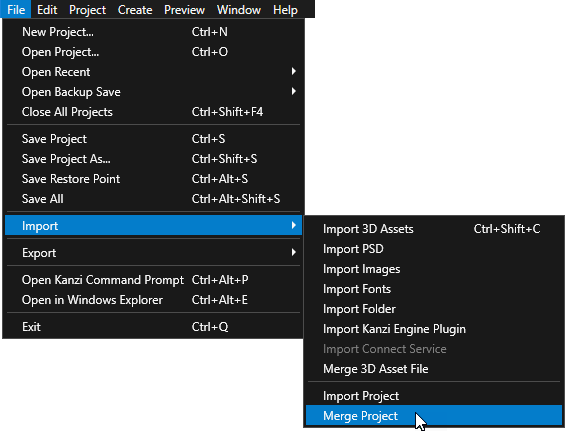The width and height of the screenshot is (565, 431).
Task: Open the Create menu
Action: click(135, 9)
